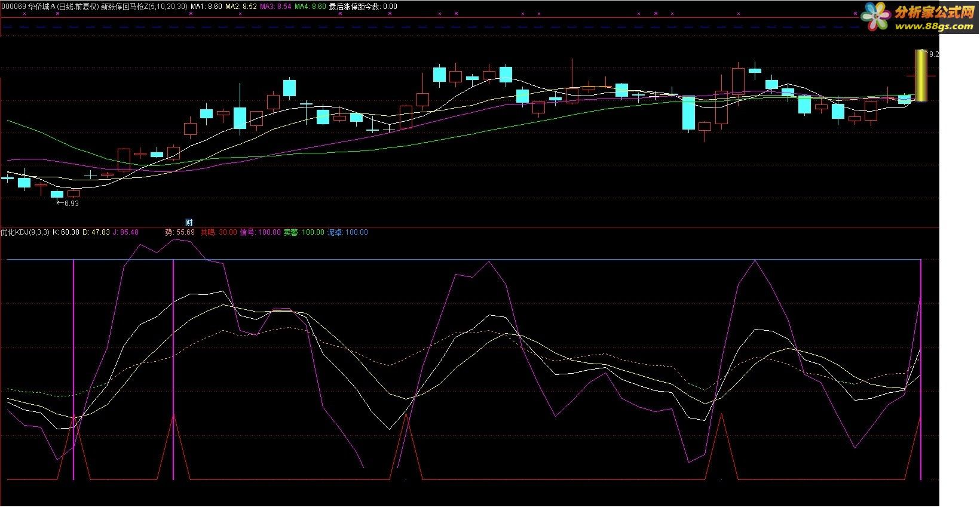
Task: Click the purple MA3: 8.54 value
Action: coord(275,7)
